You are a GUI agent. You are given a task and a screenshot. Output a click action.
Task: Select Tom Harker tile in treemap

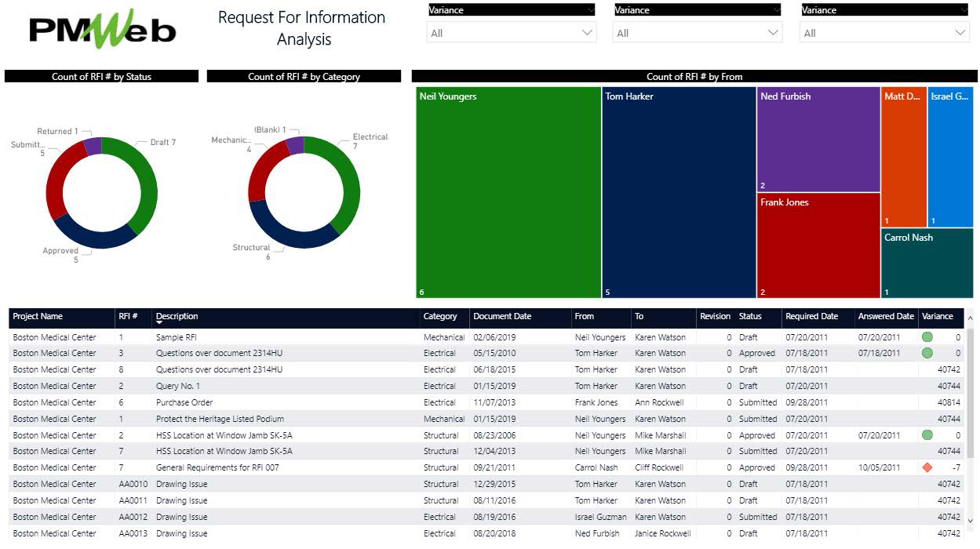(x=679, y=192)
